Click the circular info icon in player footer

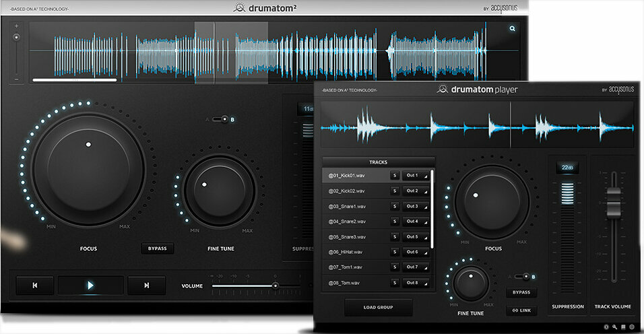(606, 327)
